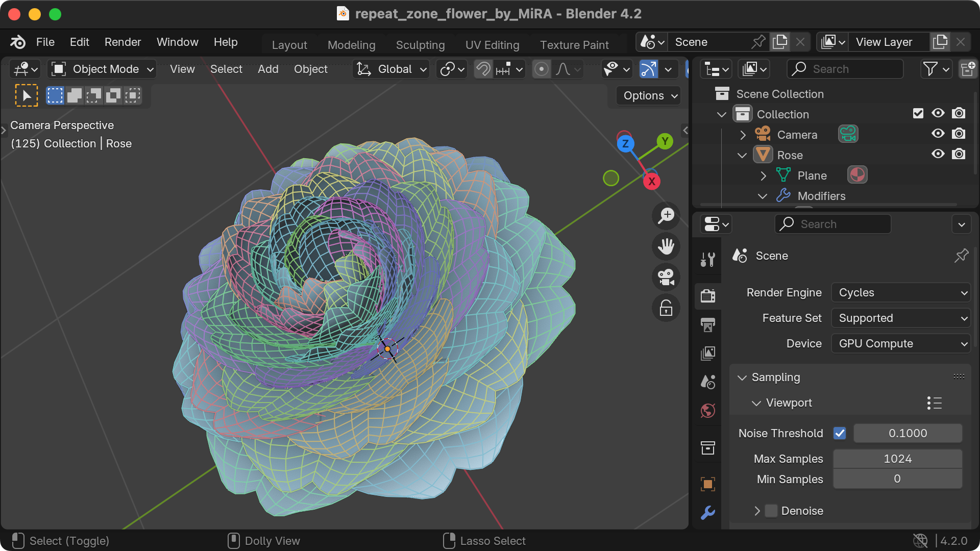Viewport: 980px width, 551px height.
Task: Disable the Collection checkbox
Action: [x=918, y=113]
